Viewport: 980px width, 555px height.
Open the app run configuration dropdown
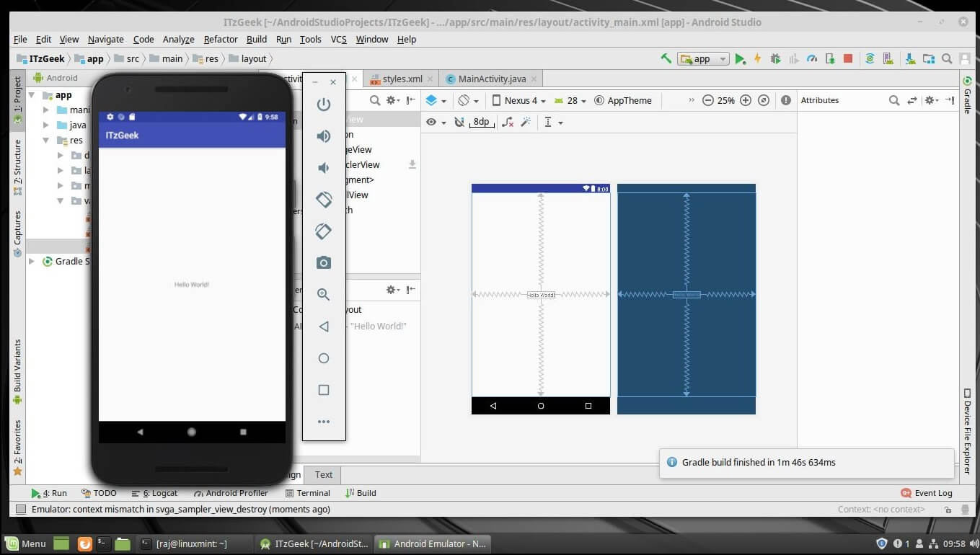pyautogui.click(x=702, y=59)
